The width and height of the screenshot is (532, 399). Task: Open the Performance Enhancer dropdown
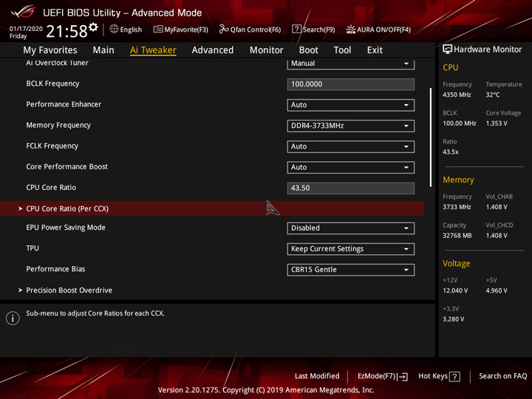pos(350,105)
